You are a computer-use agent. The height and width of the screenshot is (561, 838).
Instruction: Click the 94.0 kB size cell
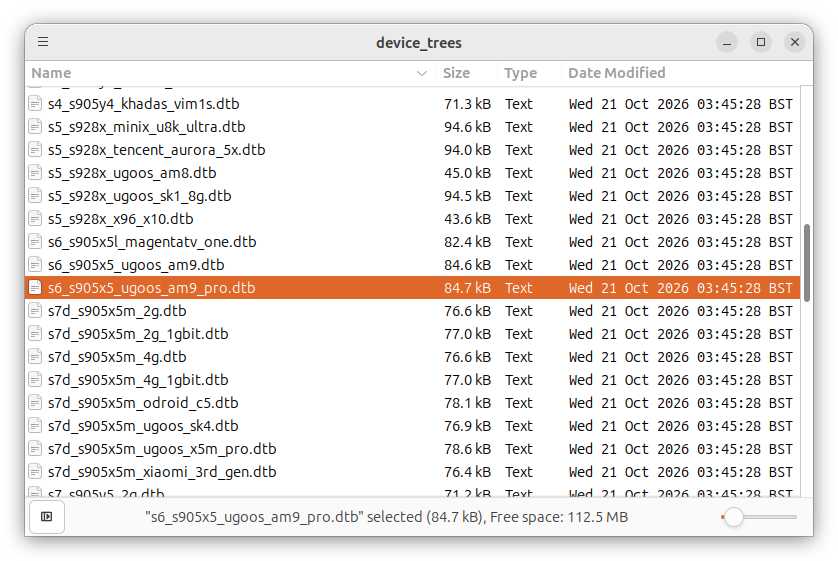467,150
